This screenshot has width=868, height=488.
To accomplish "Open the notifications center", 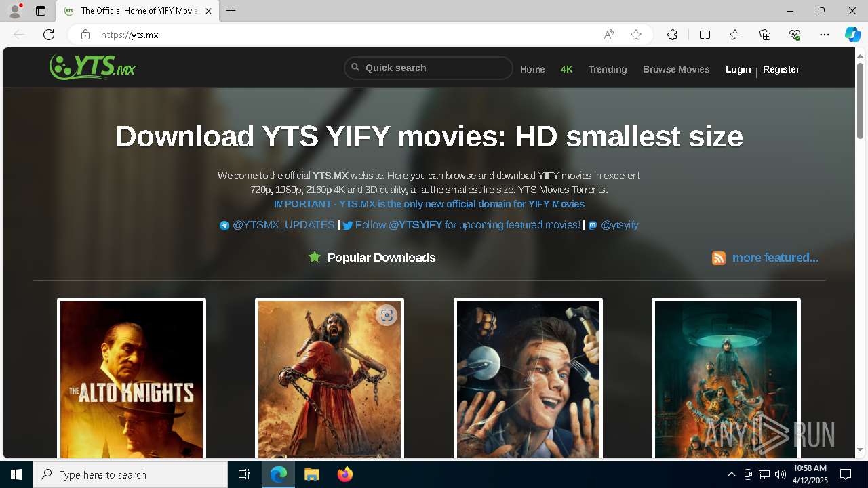I will click(846, 474).
